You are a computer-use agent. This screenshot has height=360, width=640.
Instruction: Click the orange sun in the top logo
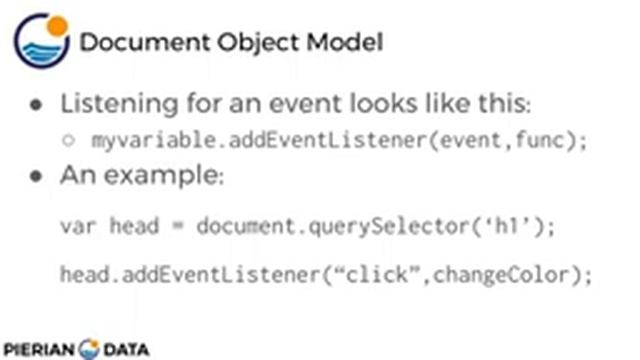(x=57, y=26)
